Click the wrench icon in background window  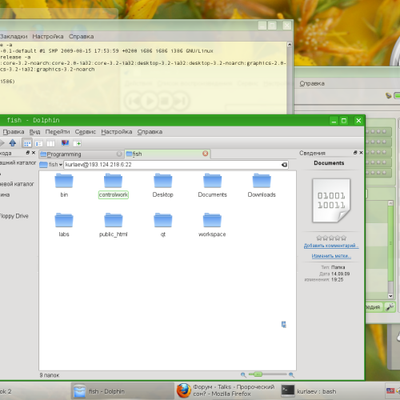pyautogui.click(x=389, y=307)
